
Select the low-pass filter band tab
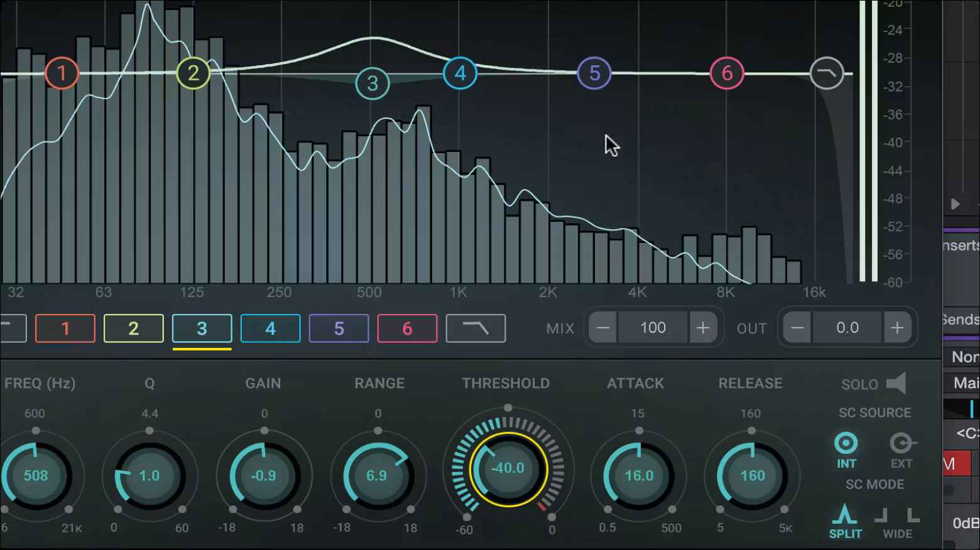tap(476, 328)
